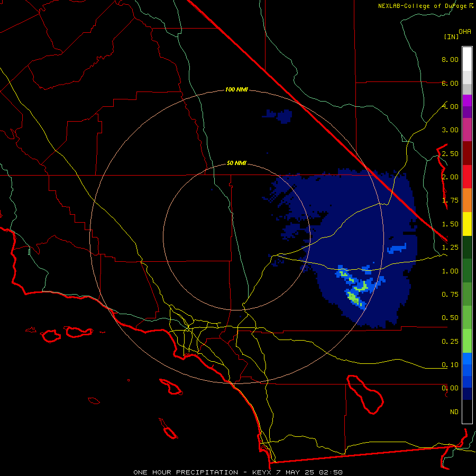Pick the orange legend swatch at 1.75
This screenshot has width=476, height=476.
click(467, 200)
